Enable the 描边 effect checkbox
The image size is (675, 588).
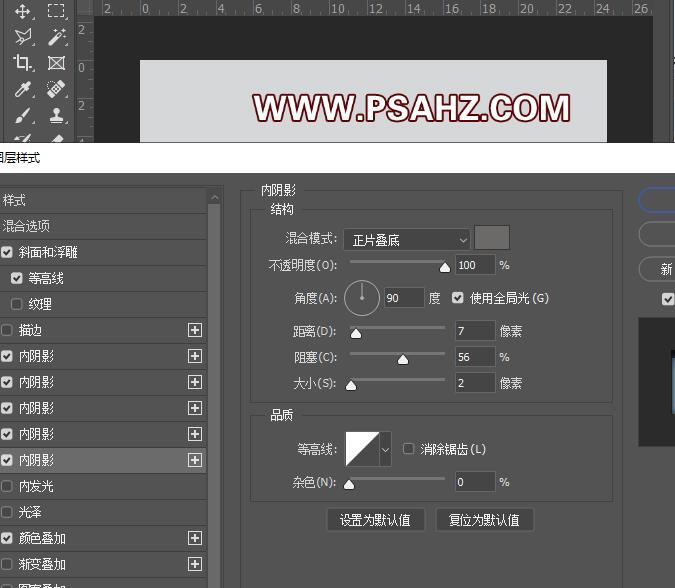click(x=6, y=330)
